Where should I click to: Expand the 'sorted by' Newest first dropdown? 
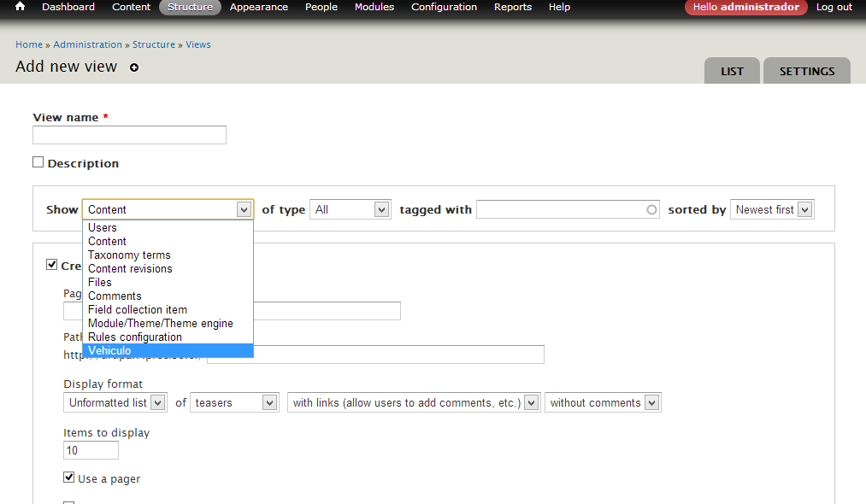772,209
